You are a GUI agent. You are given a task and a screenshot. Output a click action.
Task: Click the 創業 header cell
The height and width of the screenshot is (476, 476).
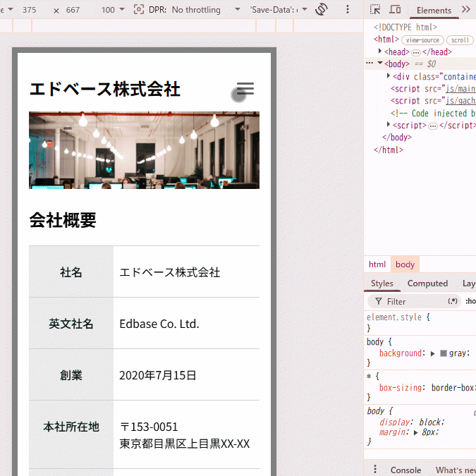71,375
